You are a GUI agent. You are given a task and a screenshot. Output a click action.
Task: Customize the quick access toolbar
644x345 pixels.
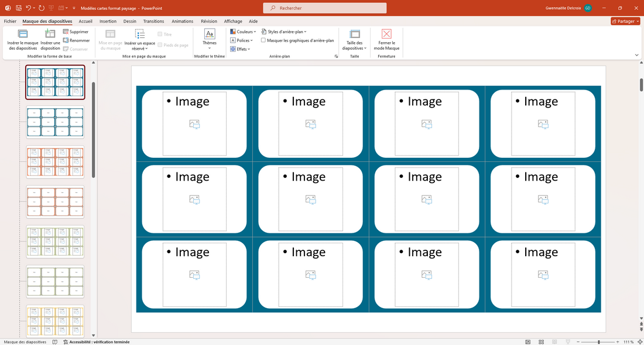pyautogui.click(x=74, y=8)
